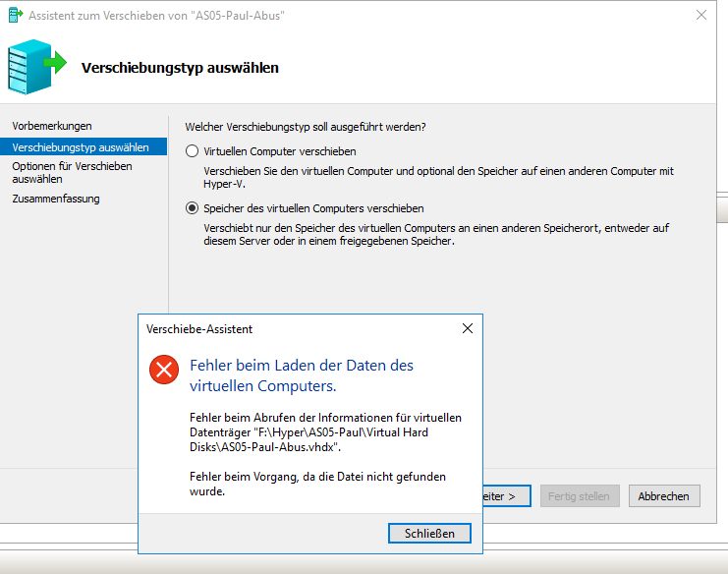The image size is (728, 574).
Task: Close the Verschiebe-Assistent dialog with X
Action: click(x=468, y=328)
